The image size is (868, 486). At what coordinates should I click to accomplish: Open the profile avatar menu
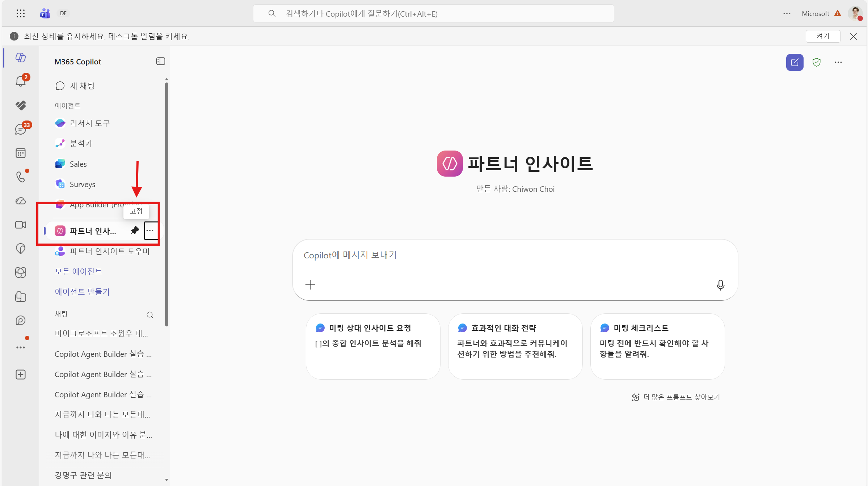click(855, 13)
